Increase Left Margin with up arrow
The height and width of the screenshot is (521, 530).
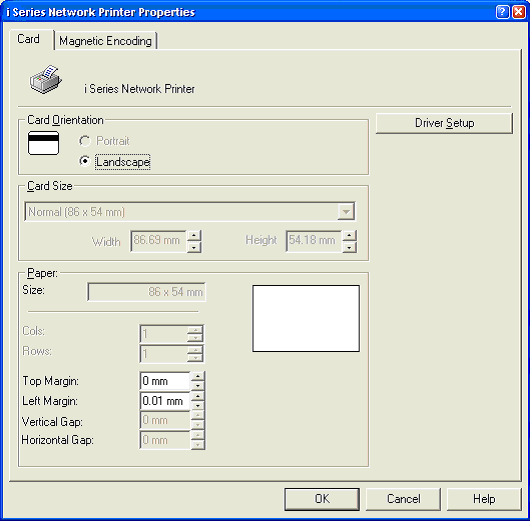point(198,396)
